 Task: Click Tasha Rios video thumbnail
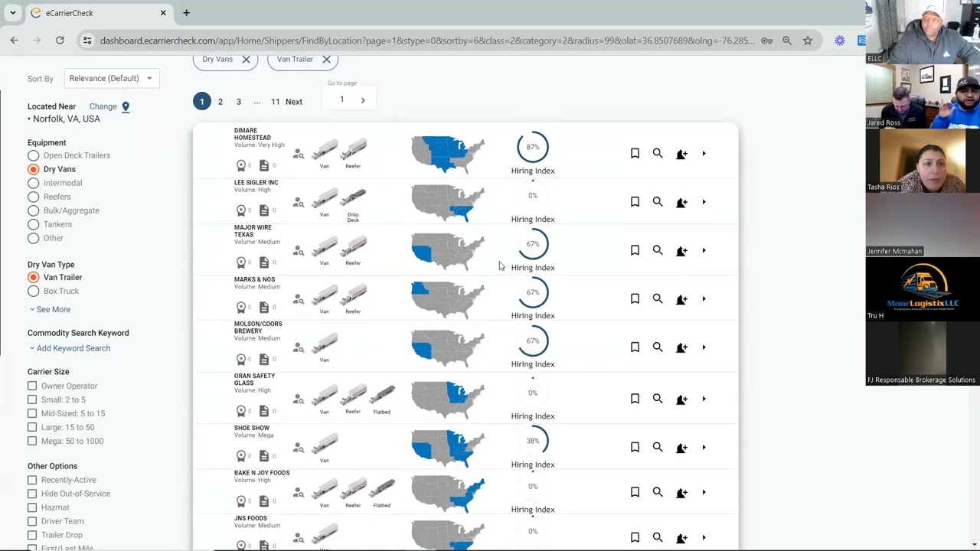[x=923, y=161]
